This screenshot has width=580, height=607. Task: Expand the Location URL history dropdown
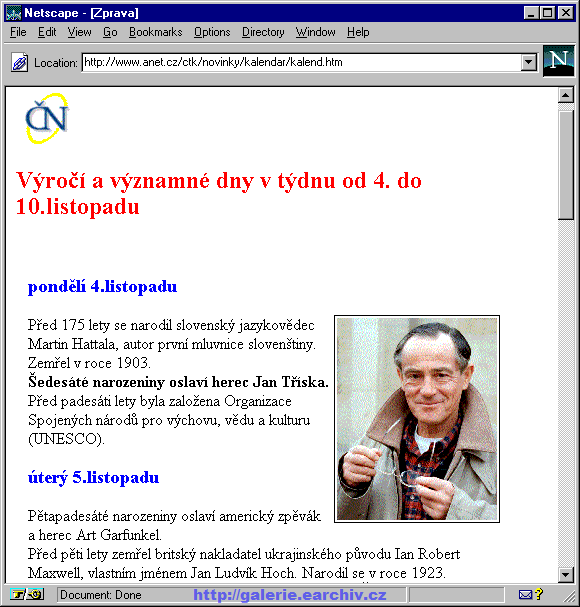tap(529, 62)
